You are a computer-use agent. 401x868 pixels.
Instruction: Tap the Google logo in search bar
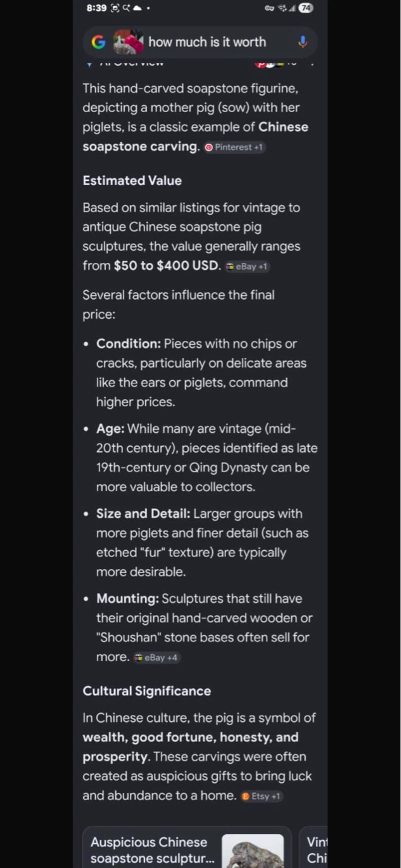coord(98,42)
